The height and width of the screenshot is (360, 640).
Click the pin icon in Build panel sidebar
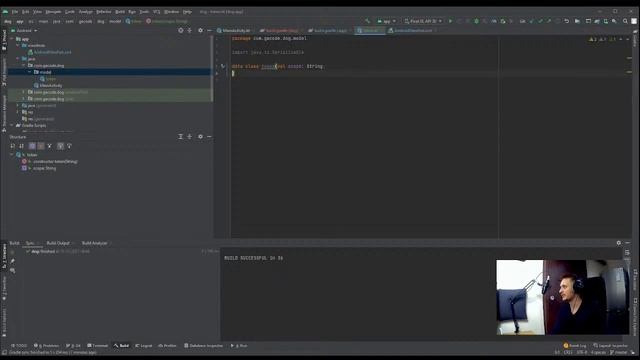(13, 261)
